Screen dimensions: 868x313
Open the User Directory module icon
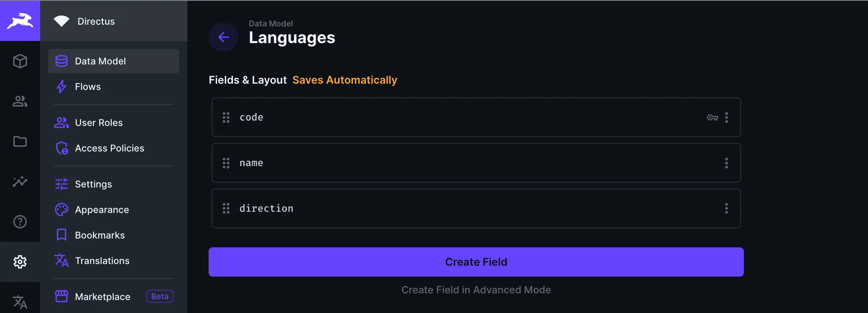click(x=20, y=101)
